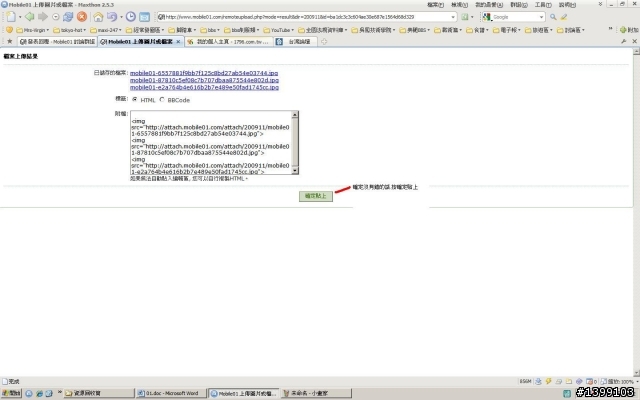Click the textarea scrollbar up arrow
640x400 pixels.
295,115
